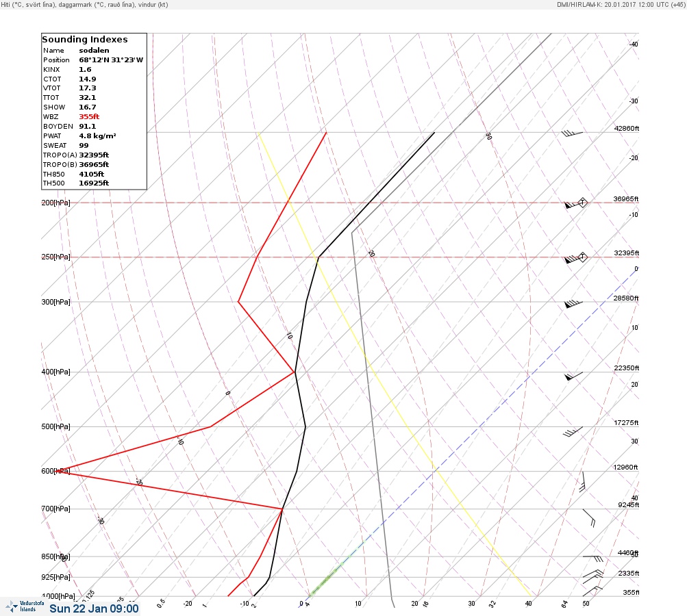
Task: Click the Vedurstofa Islands logo
Action: tap(25, 606)
